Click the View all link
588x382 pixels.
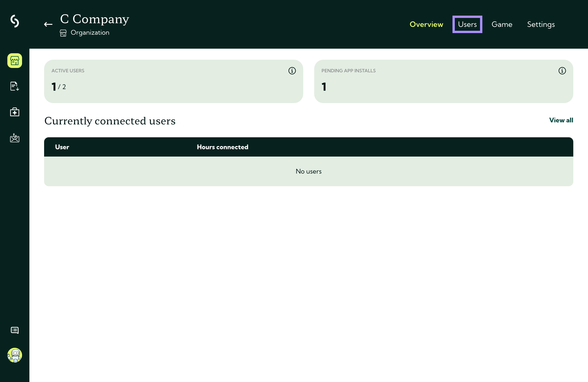coord(561,120)
